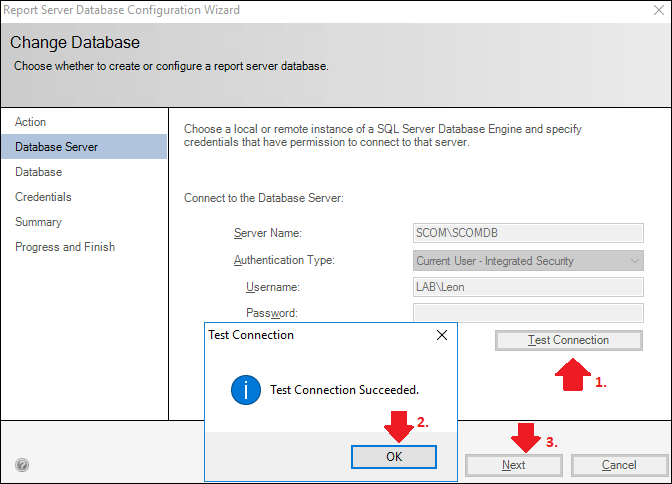
Task: Click the Server Name input field
Action: click(x=528, y=233)
